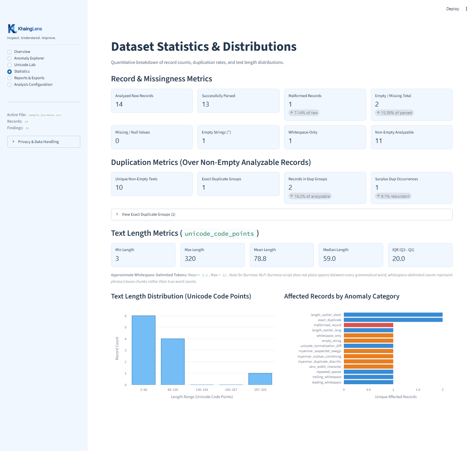Screen dimensions: 476x451
Task: Click the leading_whitespace bar
Action: pyautogui.click(x=368, y=382)
